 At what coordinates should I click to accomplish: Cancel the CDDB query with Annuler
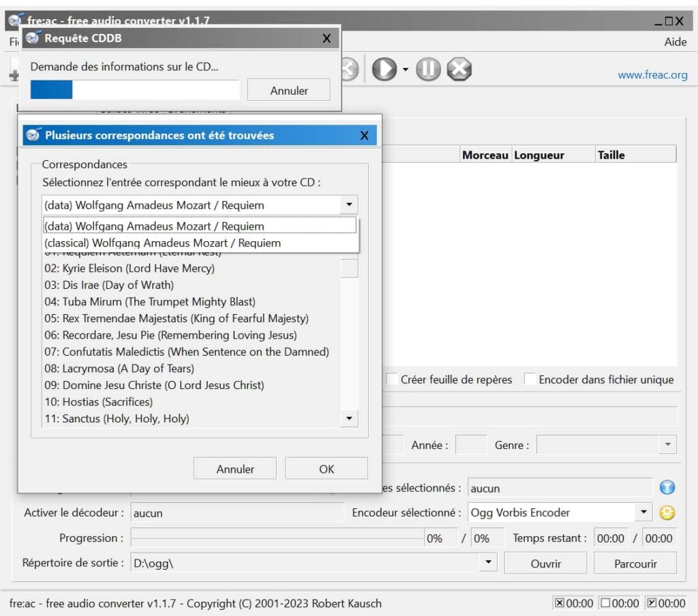[289, 91]
